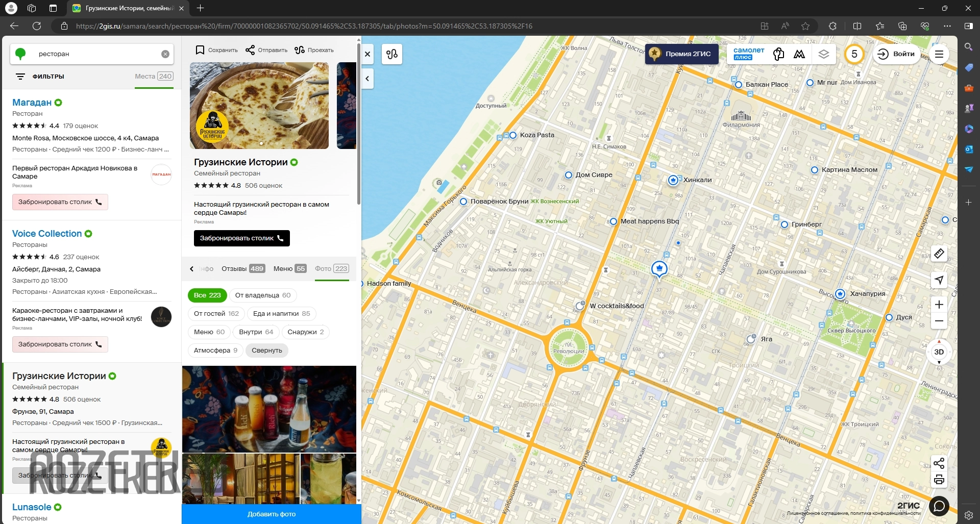Select the Все 223 photo filter
This screenshot has width=980, height=524.
(207, 295)
